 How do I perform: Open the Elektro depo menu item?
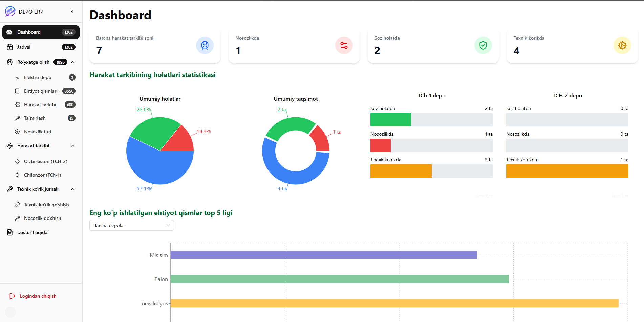(x=38, y=78)
